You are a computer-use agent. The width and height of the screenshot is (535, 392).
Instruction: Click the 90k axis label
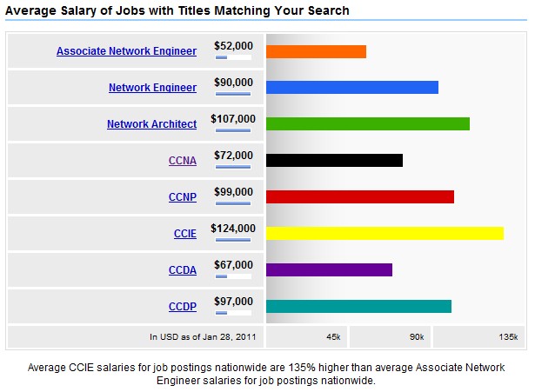pyautogui.click(x=416, y=337)
